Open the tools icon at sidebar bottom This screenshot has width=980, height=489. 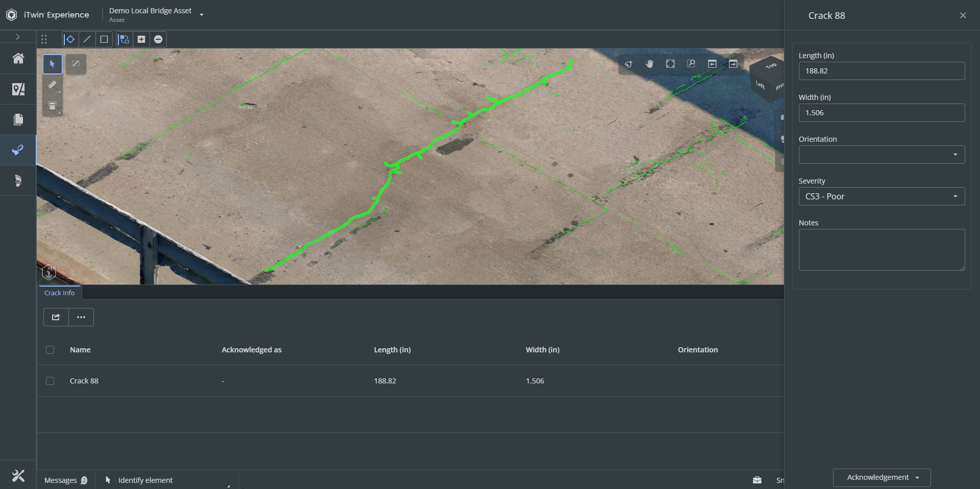(x=18, y=476)
